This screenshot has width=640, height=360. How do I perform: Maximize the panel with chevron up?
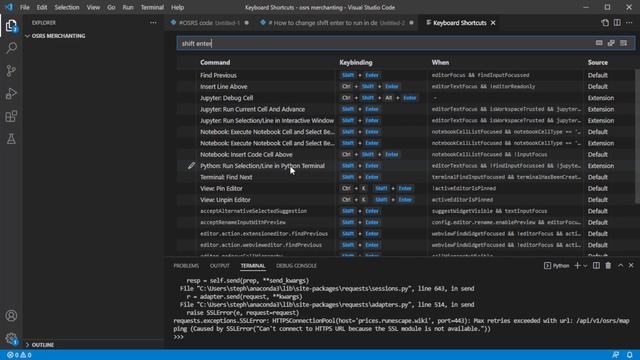click(x=620, y=266)
